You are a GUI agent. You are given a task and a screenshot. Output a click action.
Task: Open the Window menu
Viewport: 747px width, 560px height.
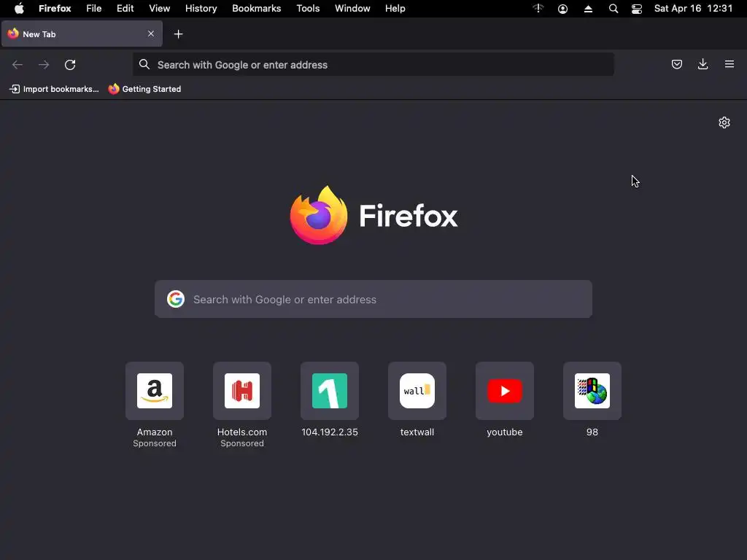(352, 9)
